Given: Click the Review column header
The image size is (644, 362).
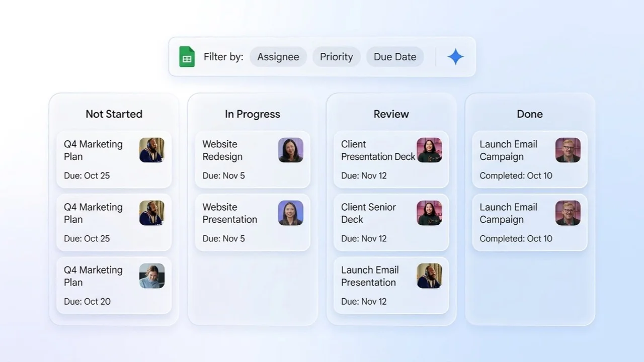Looking at the screenshot, I should tap(391, 114).
